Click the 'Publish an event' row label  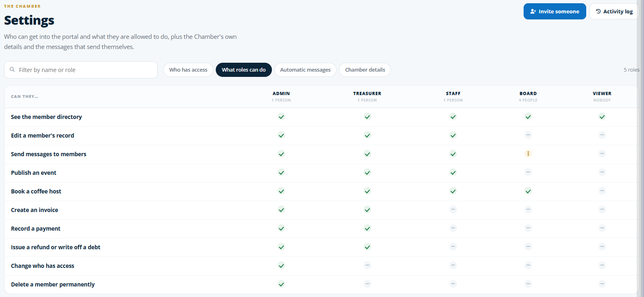tap(34, 173)
